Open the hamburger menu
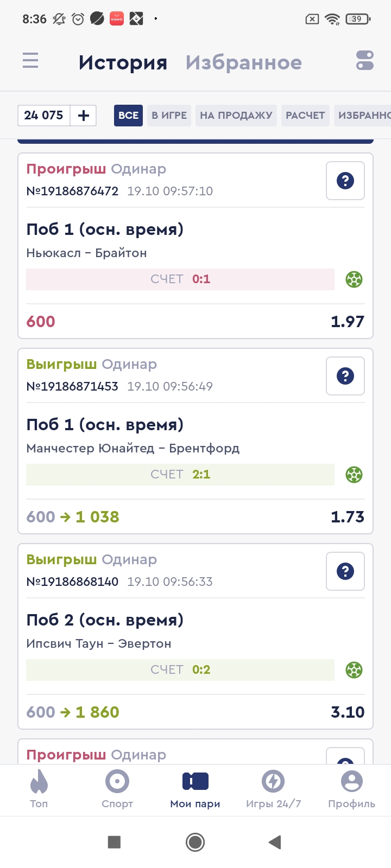This screenshot has width=391, height=868. pyautogui.click(x=30, y=60)
